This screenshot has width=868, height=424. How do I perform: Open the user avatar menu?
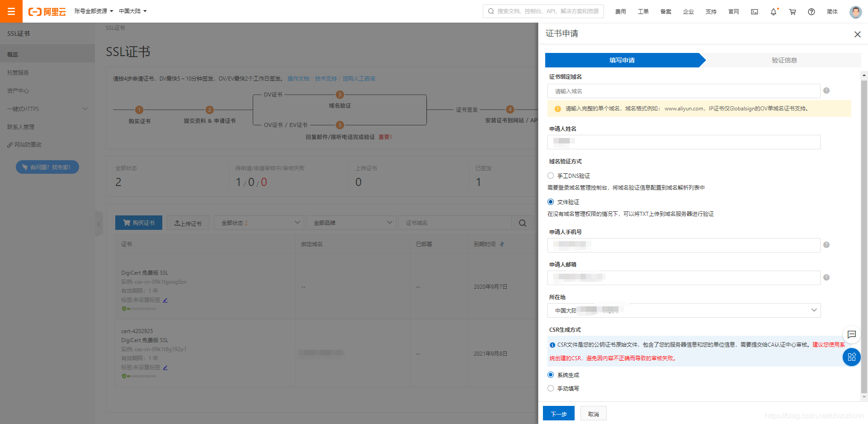pyautogui.click(x=855, y=12)
